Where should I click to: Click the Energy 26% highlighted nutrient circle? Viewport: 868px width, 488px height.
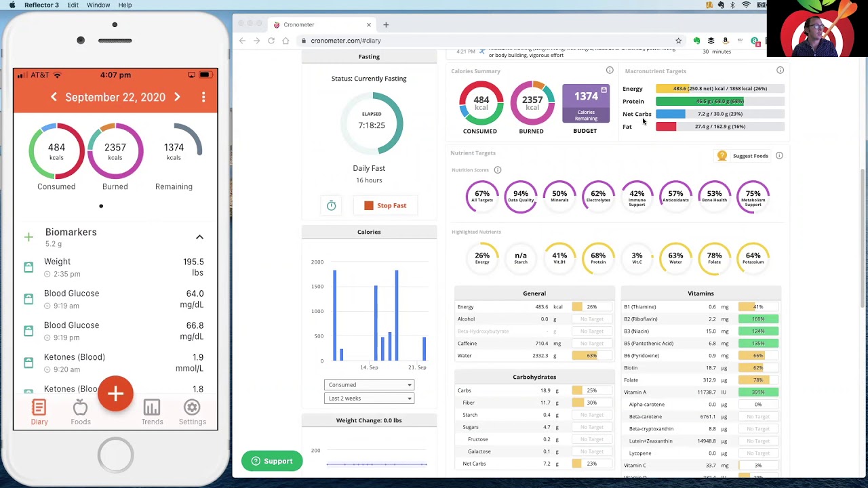482,258
